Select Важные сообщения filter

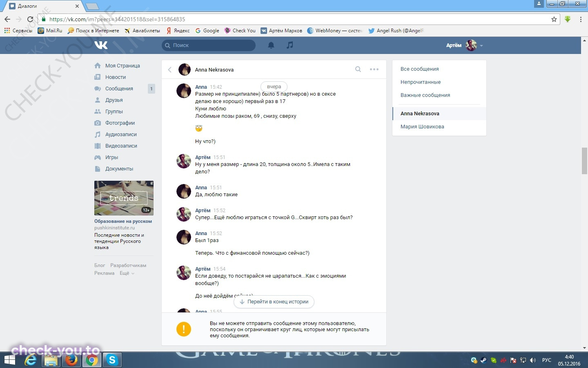pyautogui.click(x=425, y=95)
